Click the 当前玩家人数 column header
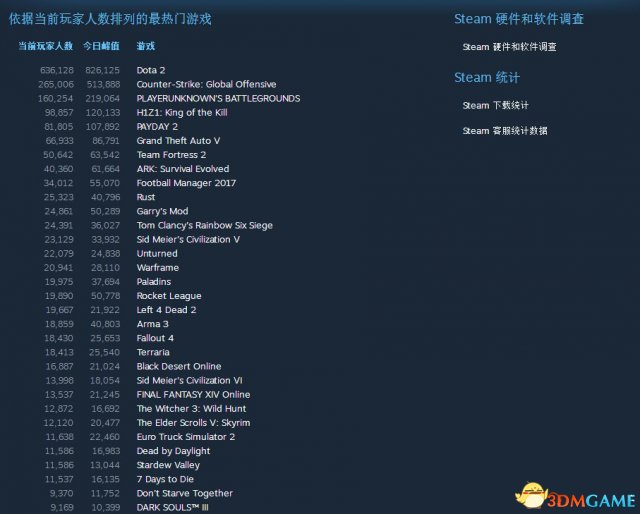 [x=45, y=46]
